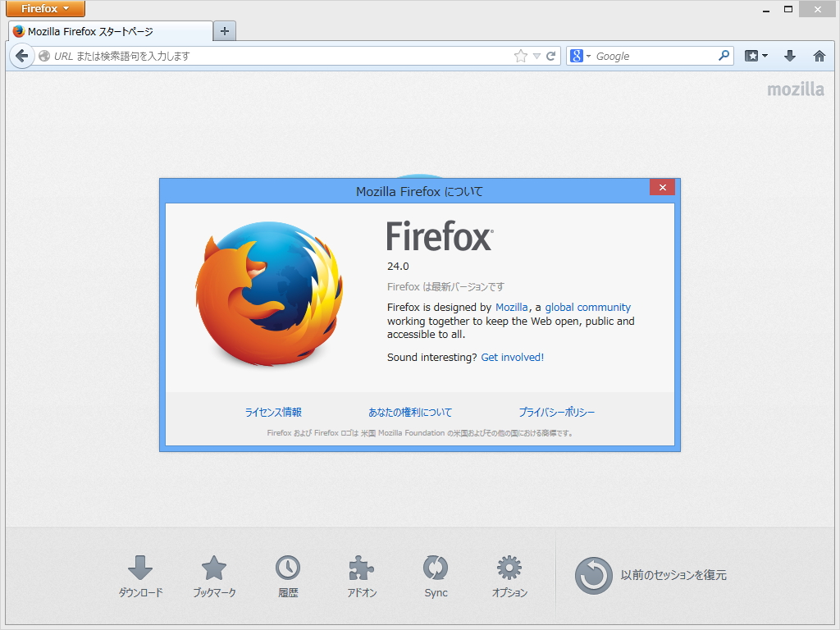
Task: Open アドオン with the puzzle icon
Action: click(361, 566)
